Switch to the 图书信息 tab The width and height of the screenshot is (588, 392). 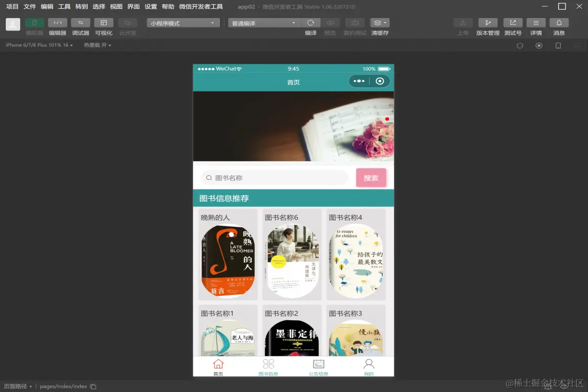(269, 367)
